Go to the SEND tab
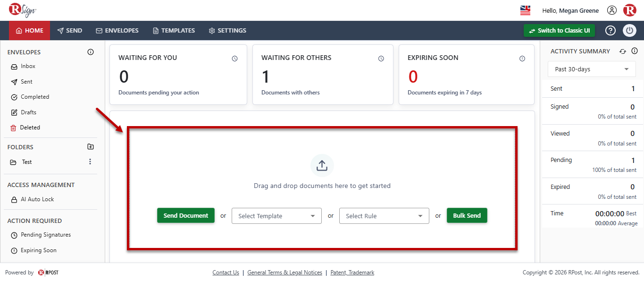644x281 pixels. (x=70, y=31)
